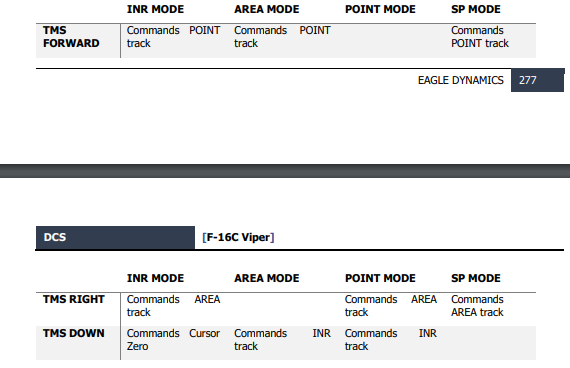
Task: Click the SP MODE heading in top table
Action: click(475, 9)
